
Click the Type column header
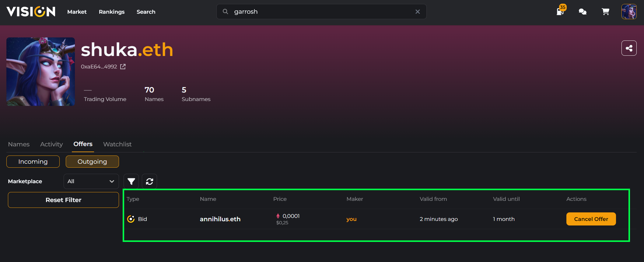tap(133, 199)
